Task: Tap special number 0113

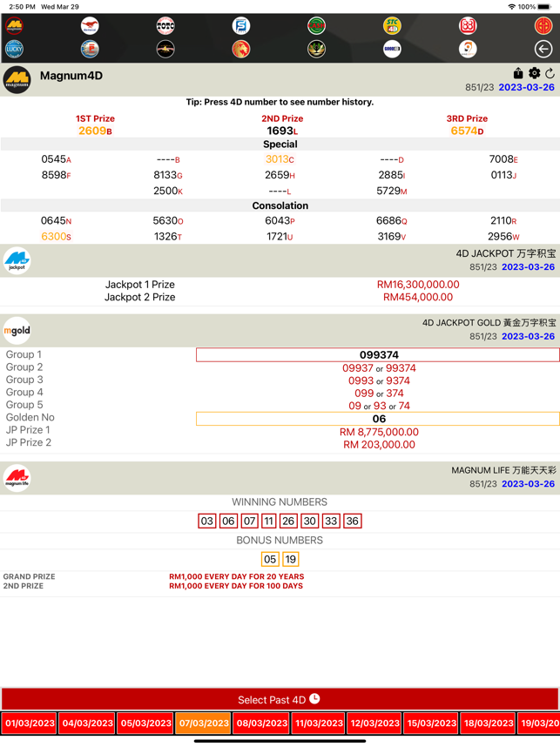Action: (x=503, y=175)
